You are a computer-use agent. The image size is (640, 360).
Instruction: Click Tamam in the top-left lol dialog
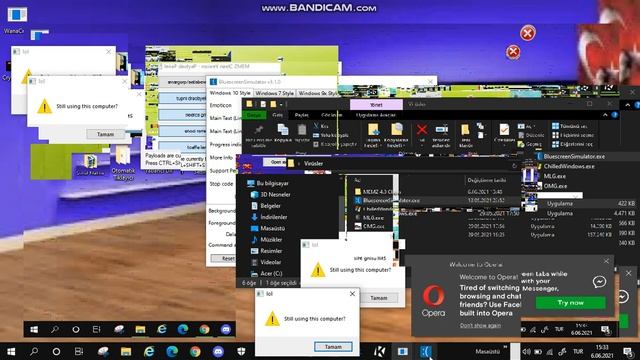tap(105, 134)
